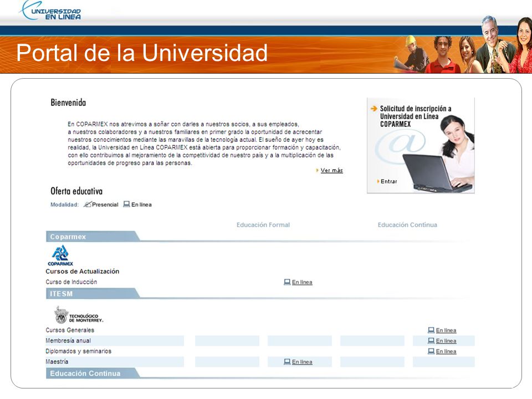532x399 pixels.
Task: Click the 'Bienvenida' heading
Action: pyautogui.click(x=68, y=103)
